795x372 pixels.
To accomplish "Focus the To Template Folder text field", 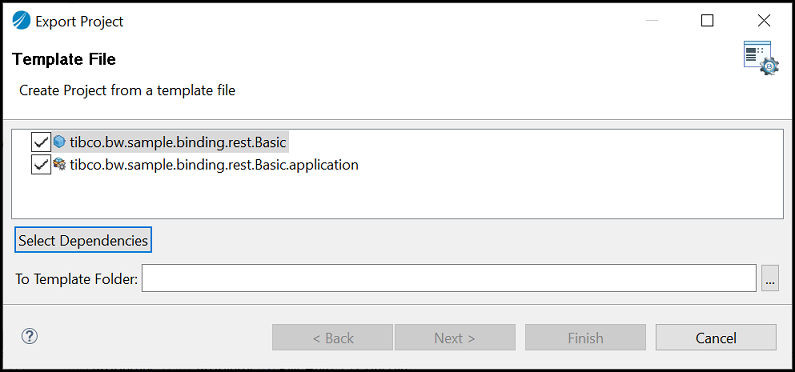I will click(x=449, y=278).
